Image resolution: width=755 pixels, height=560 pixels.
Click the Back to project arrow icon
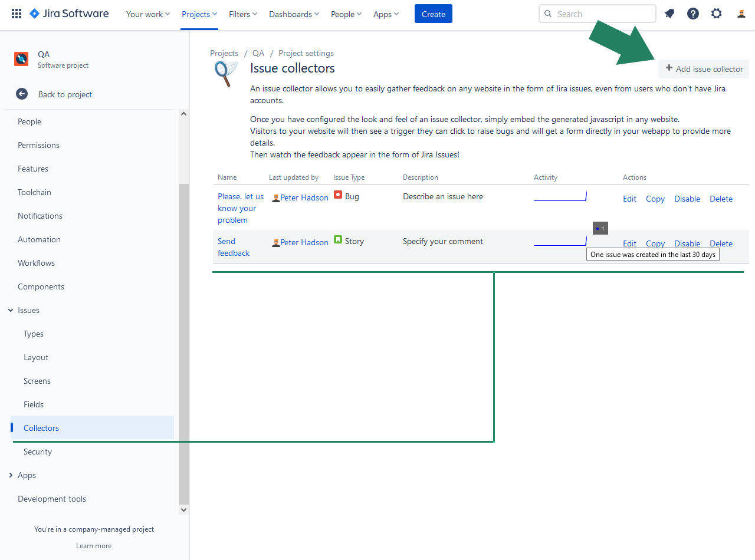coord(22,94)
